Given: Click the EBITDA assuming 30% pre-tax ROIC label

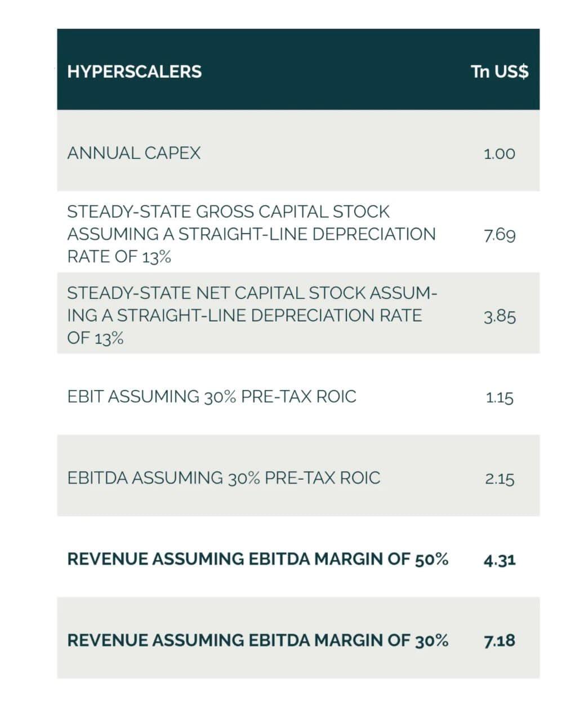Looking at the screenshot, I should pyautogui.click(x=224, y=478).
